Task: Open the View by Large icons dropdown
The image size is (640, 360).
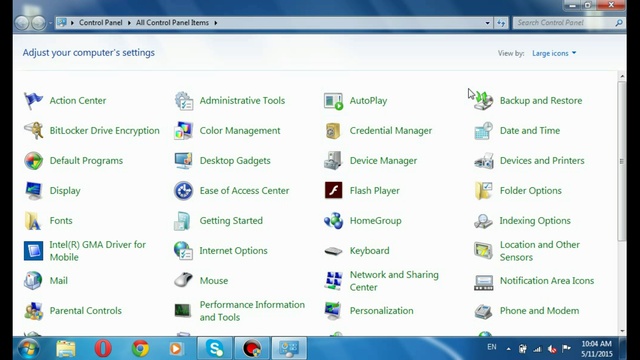Action: coord(554,53)
